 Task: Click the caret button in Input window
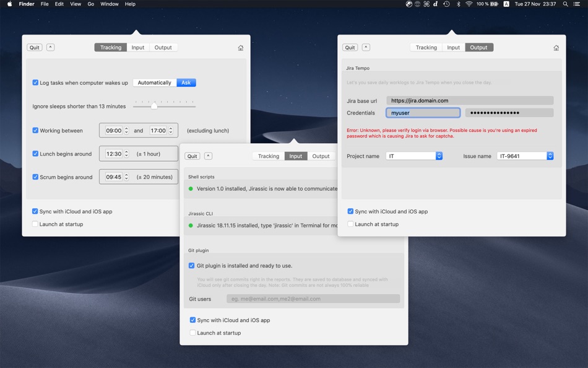pyautogui.click(x=209, y=156)
